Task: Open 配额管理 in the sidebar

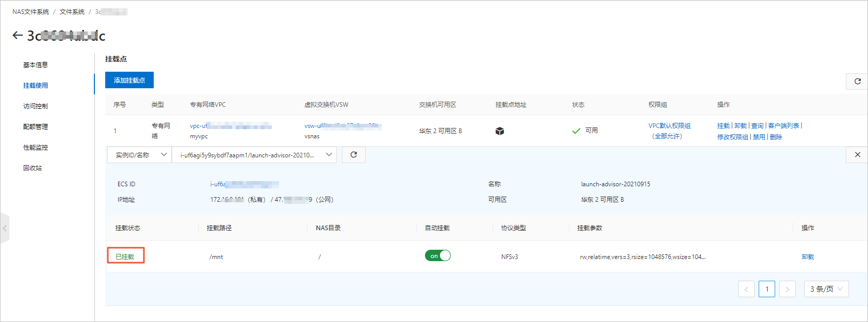Action: click(36, 127)
